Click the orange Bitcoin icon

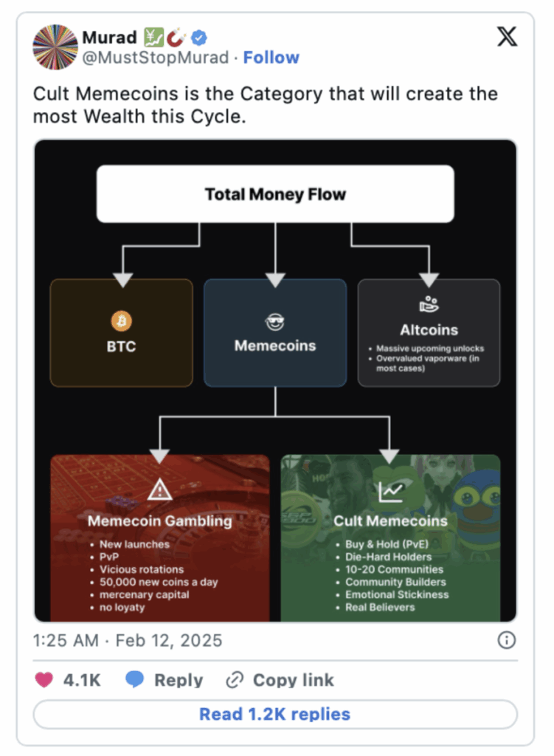[x=121, y=321]
